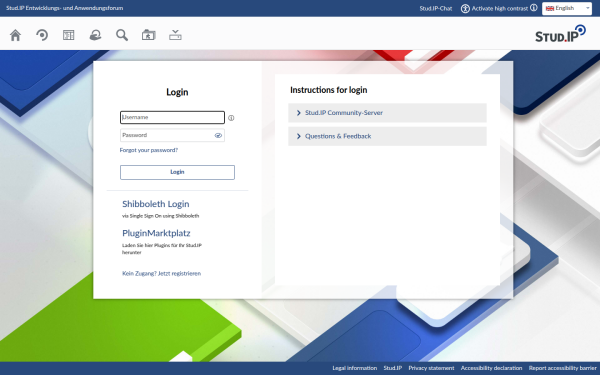Click the info icon beside Username field
The height and width of the screenshot is (375, 600).
pos(231,118)
